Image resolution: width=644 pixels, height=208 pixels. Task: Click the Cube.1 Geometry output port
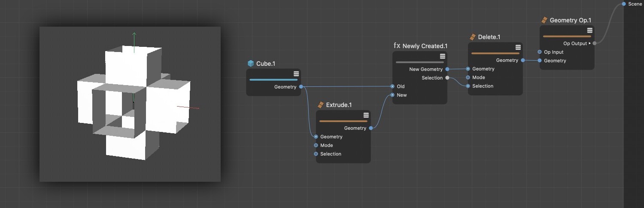point(301,87)
